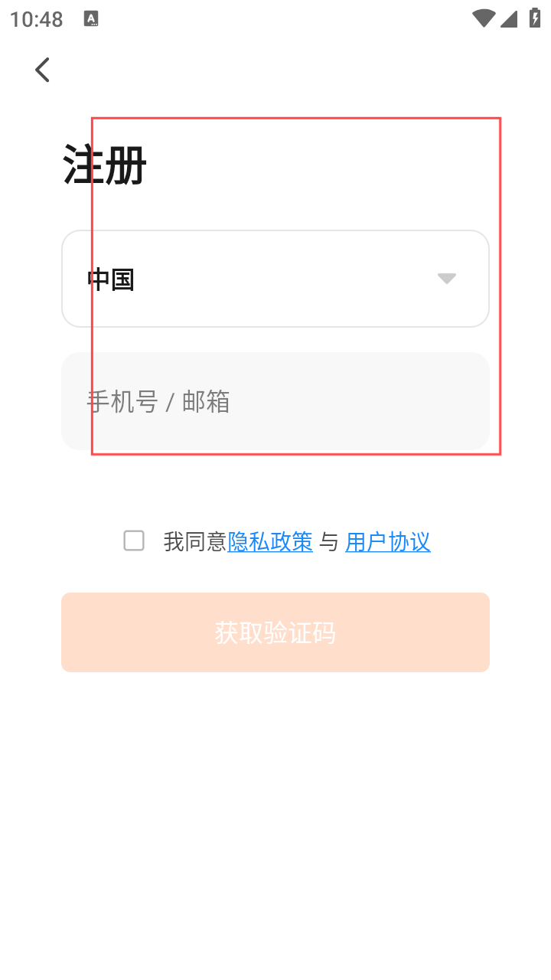The width and height of the screenshot is (551, 980).
Task: Tap the cellular signal icon
Action: (509, 18)
